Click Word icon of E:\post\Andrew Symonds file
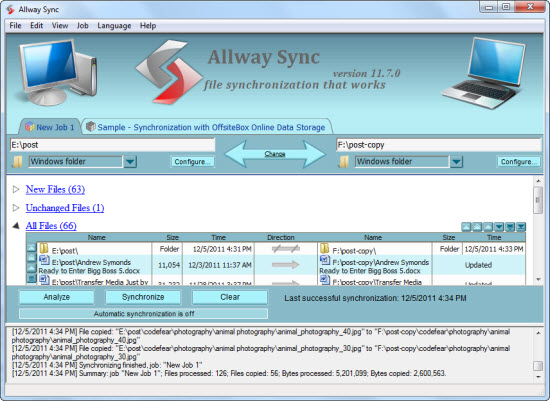 point(44,260)
